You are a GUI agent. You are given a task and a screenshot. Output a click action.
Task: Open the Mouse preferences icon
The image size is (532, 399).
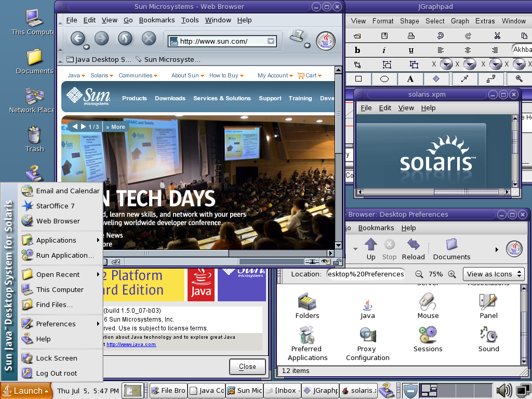click(x=428, y=305)
